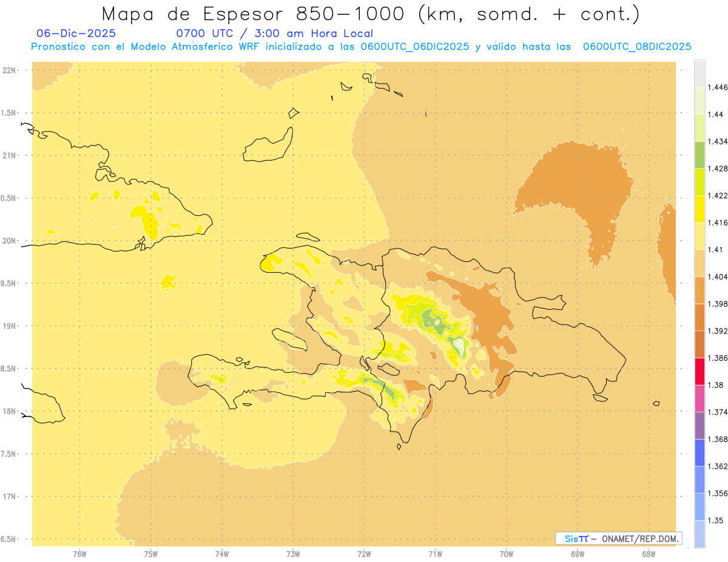The width and height of the screenshot is (728, 562).
Task: Select the legend value 1.404
Action: tap(718, 276)
